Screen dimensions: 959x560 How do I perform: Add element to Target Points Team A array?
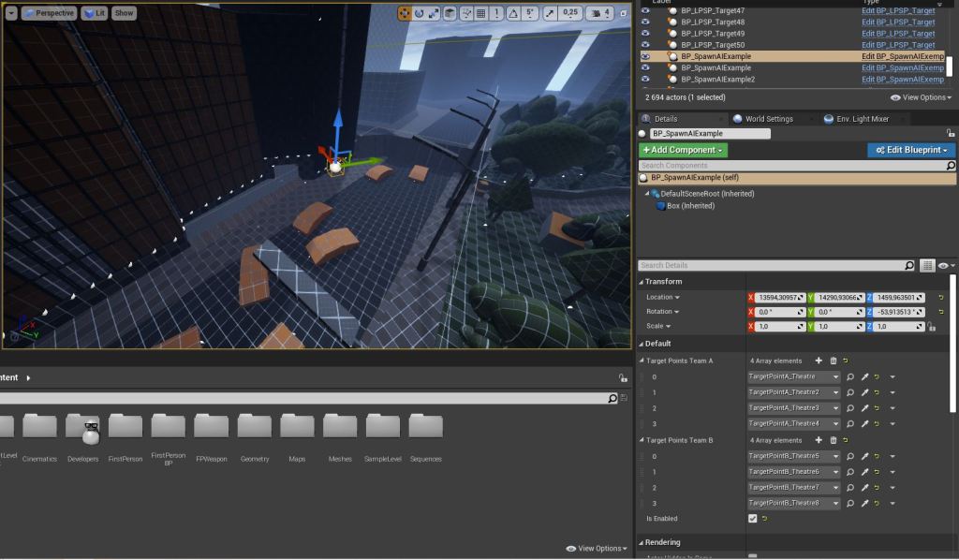[x=819, y=361]
